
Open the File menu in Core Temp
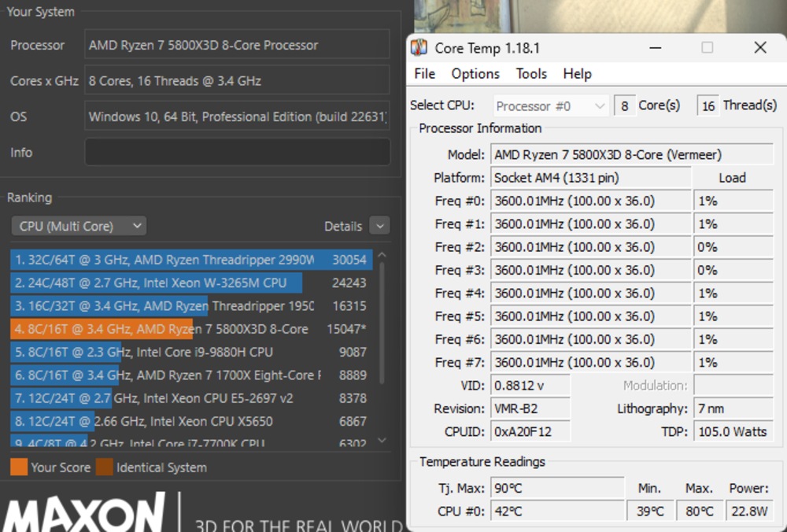(x=423, y=74)
